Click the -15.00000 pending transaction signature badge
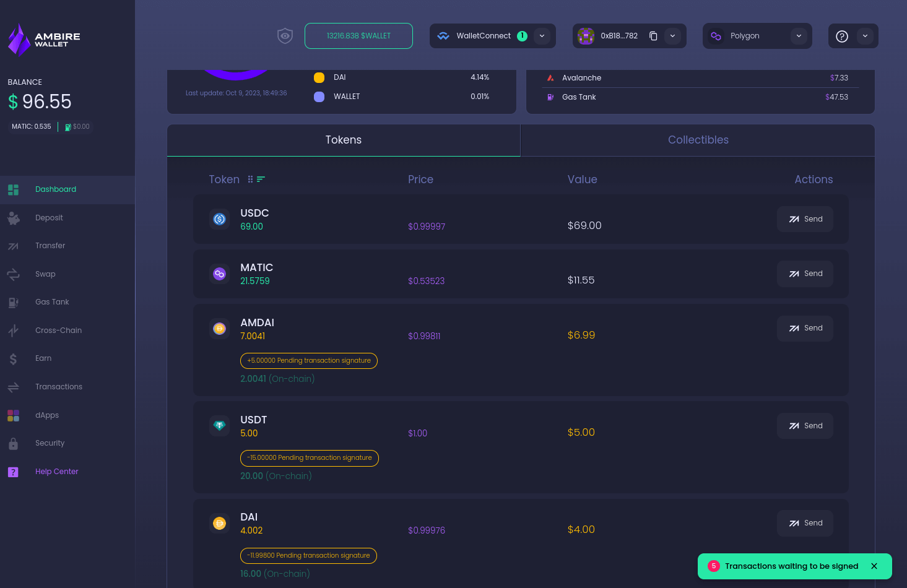 click(x=310, y=458)
